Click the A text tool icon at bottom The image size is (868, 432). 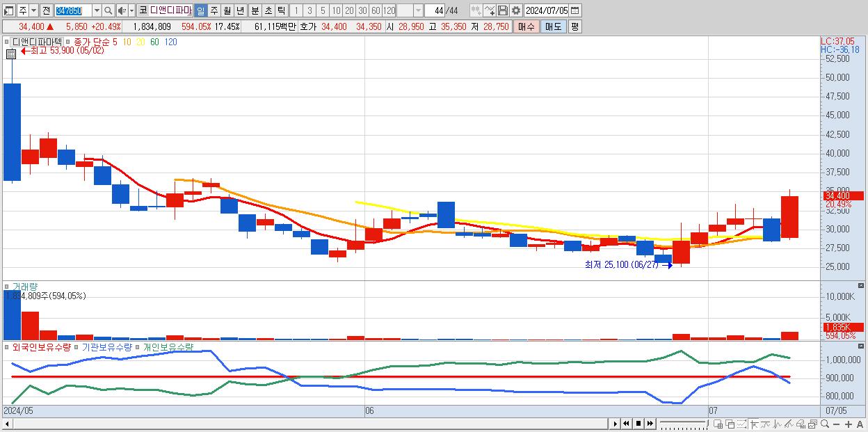[x=860, y=424]
